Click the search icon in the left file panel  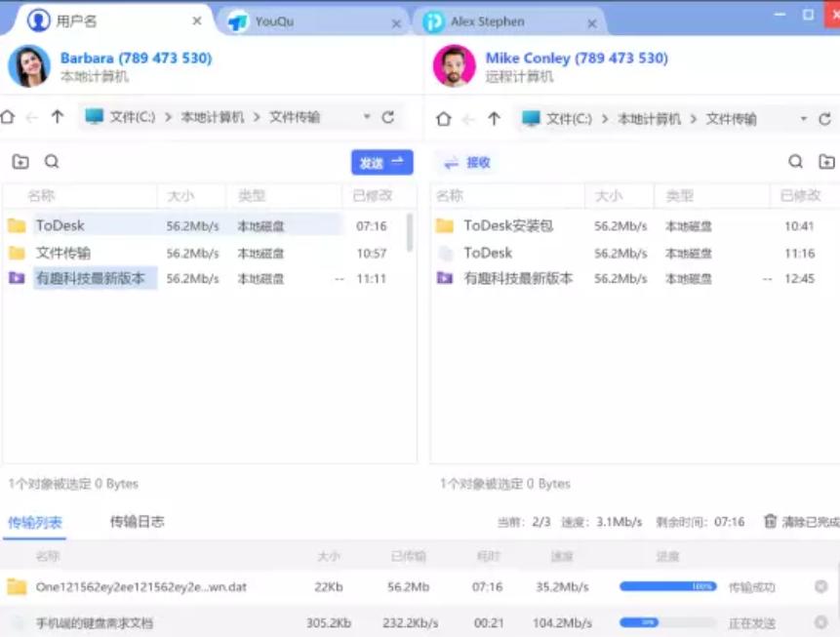pos(51,162)
